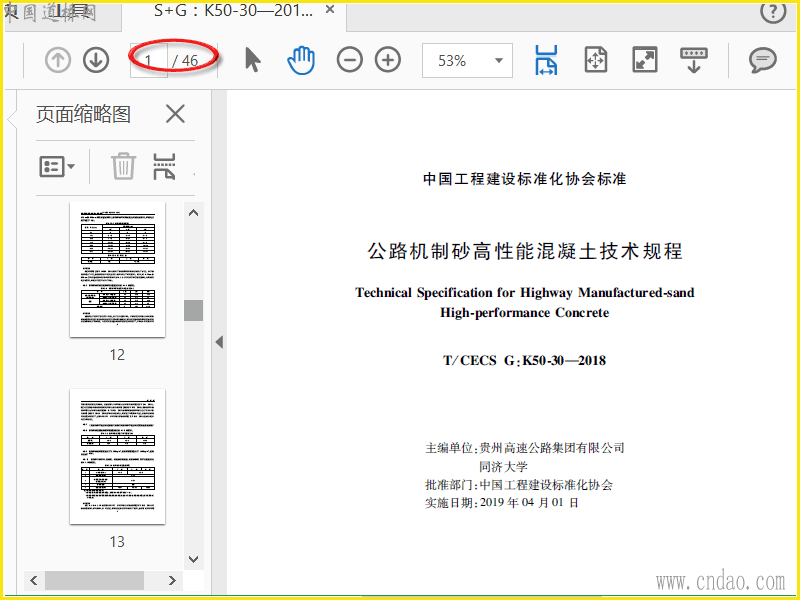Click the label 页面缩略图
The height and width of the screenshot is (600, 800).
pos(83,114)
